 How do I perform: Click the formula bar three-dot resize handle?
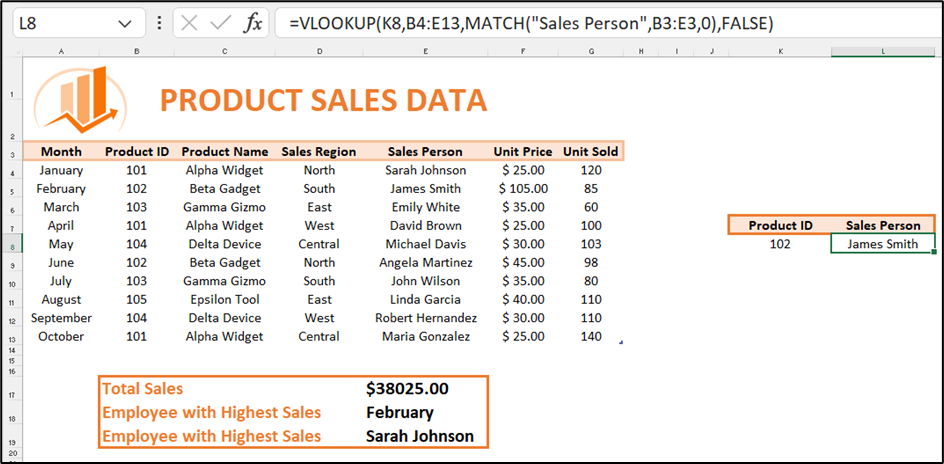(160, 23)
